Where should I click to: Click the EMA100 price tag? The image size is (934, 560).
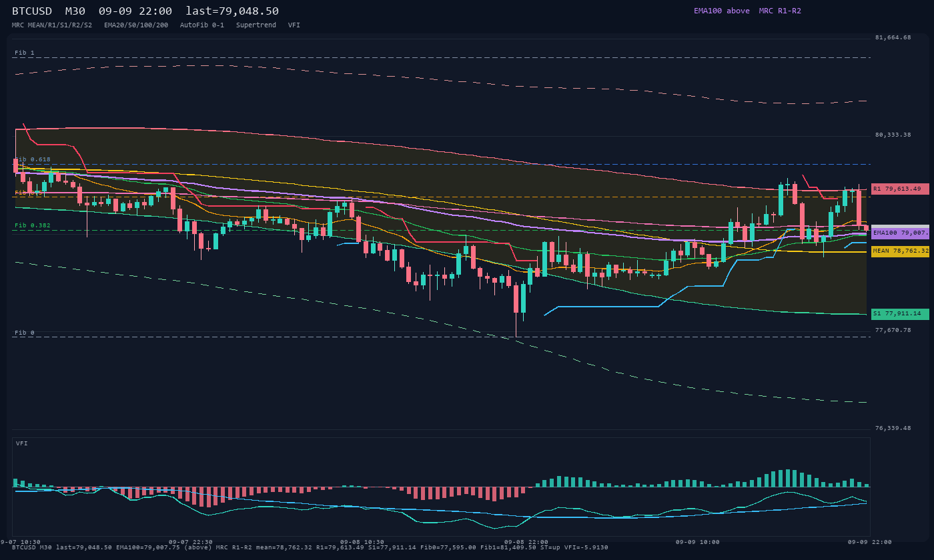900,233
